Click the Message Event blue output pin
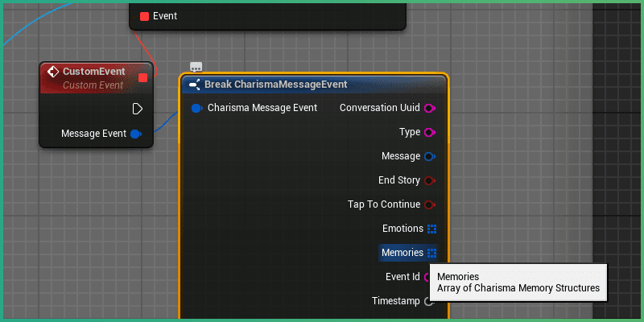644x322 pixels. [136, 134]
